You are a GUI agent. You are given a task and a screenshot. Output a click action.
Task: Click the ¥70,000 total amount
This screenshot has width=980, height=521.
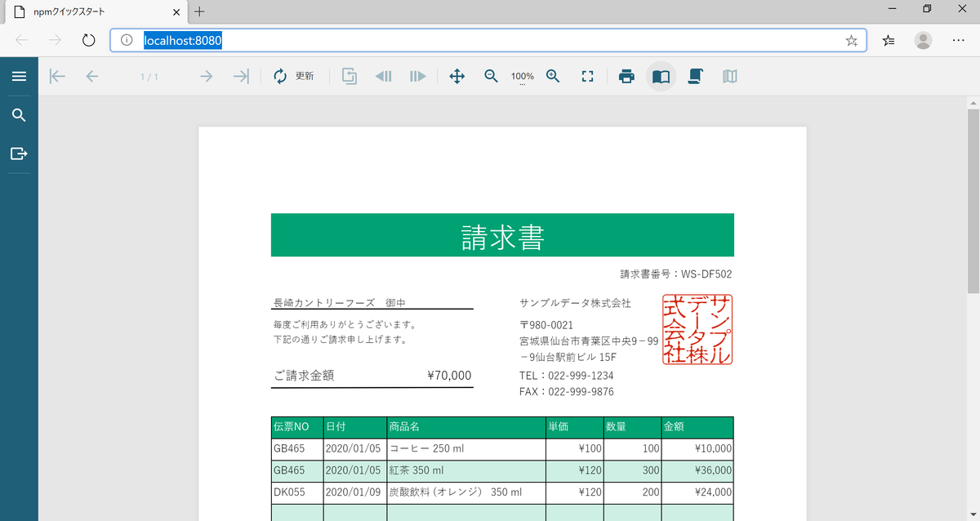[448, 376]
